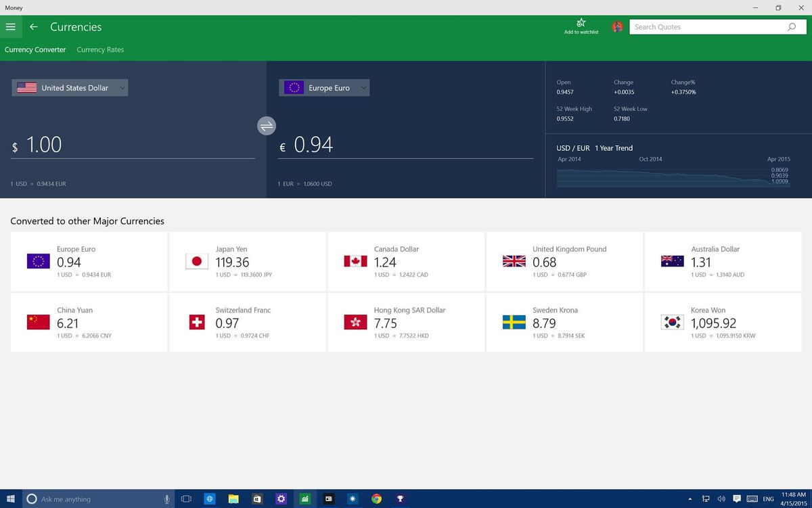Open the United States Dollar dropdown
812x508 pixels.
(69, 87)
